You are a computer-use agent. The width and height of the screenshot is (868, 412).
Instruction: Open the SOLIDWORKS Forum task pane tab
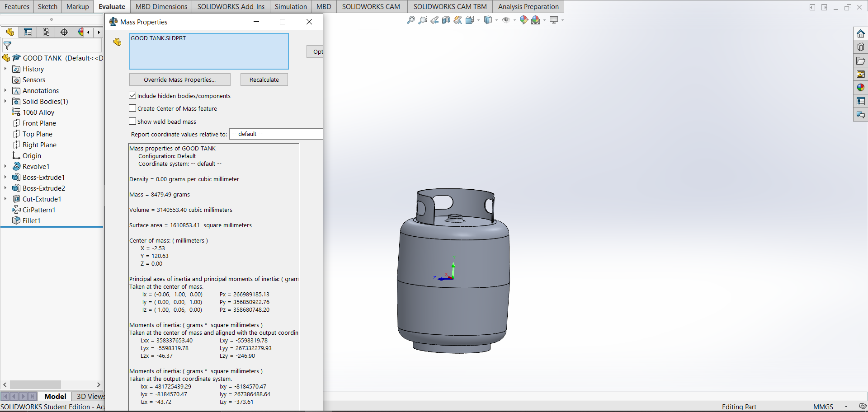pyautogui.click(x=861, y=115)
